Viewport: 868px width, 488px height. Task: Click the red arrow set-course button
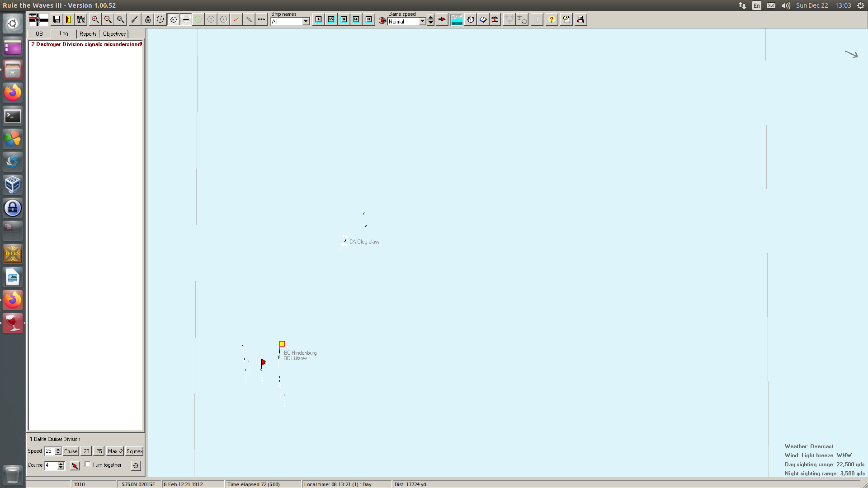(75, 465)
